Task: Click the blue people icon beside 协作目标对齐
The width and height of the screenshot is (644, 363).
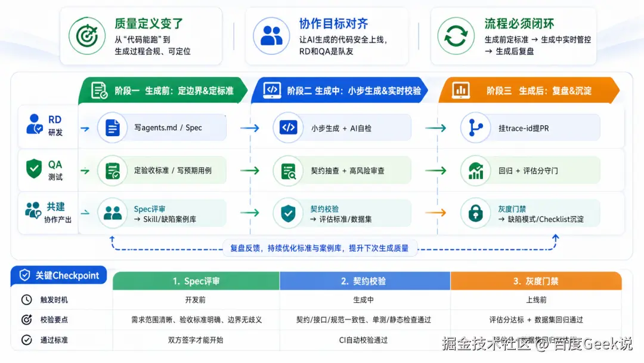Action: click(271, 36)
